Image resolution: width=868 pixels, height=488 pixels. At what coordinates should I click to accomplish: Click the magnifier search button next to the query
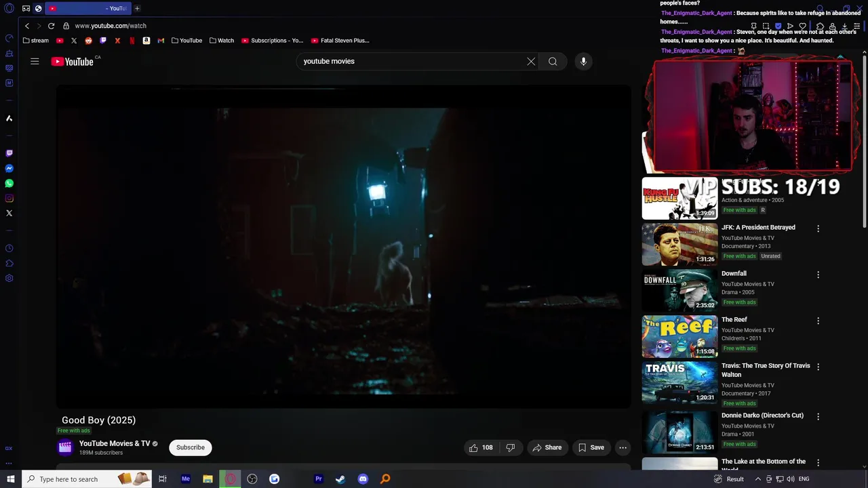553,61
